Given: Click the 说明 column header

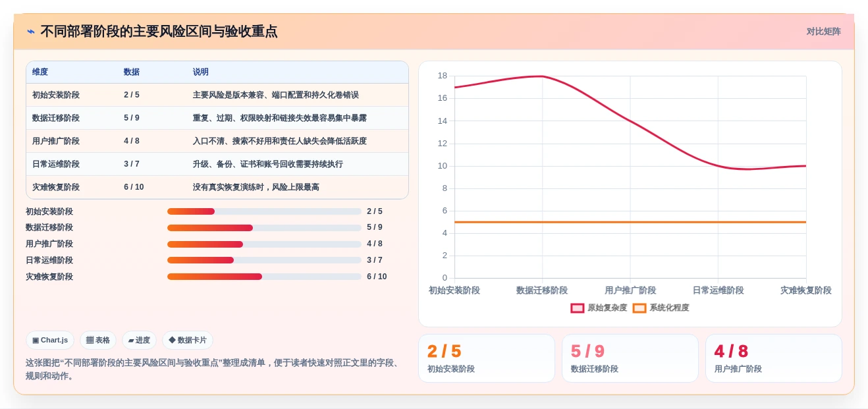Looking at the screenshot, I should tap(201, 72).
